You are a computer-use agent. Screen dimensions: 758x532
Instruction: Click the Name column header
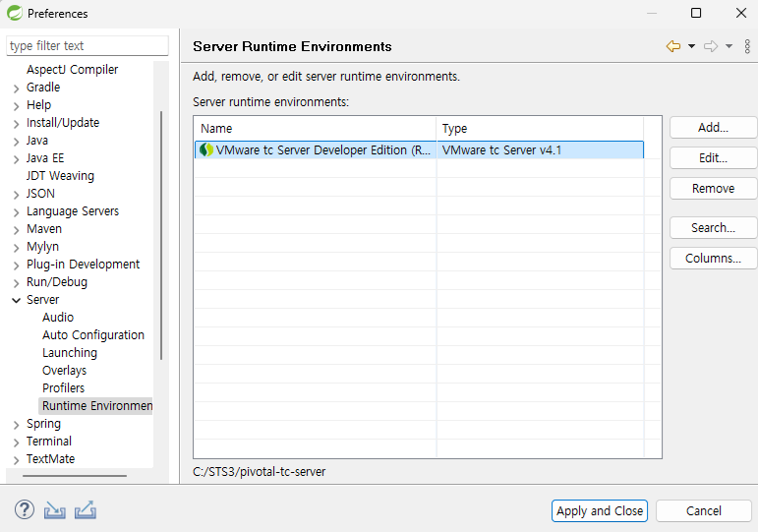point(316,129)
